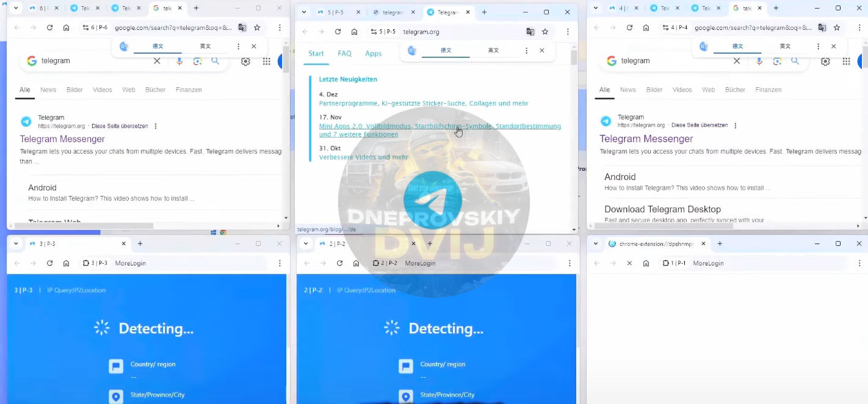
Task: Start voice search in P-4 window
Action: point(759,61)
